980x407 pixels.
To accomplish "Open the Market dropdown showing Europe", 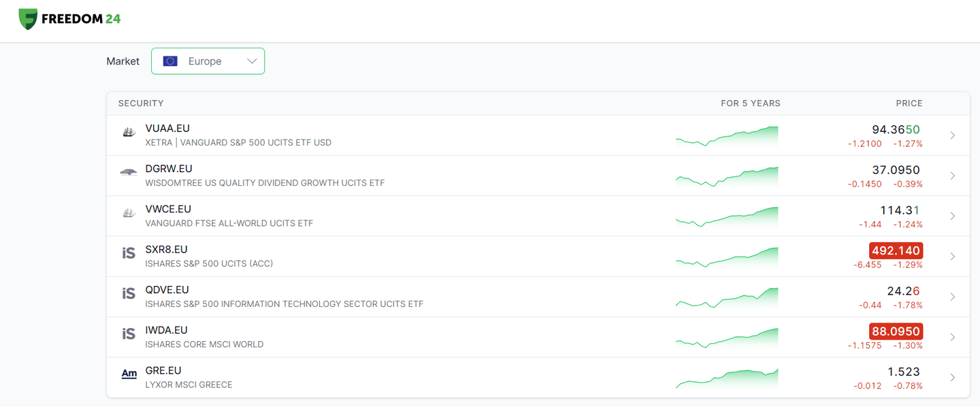I will (x=208, y=61).
